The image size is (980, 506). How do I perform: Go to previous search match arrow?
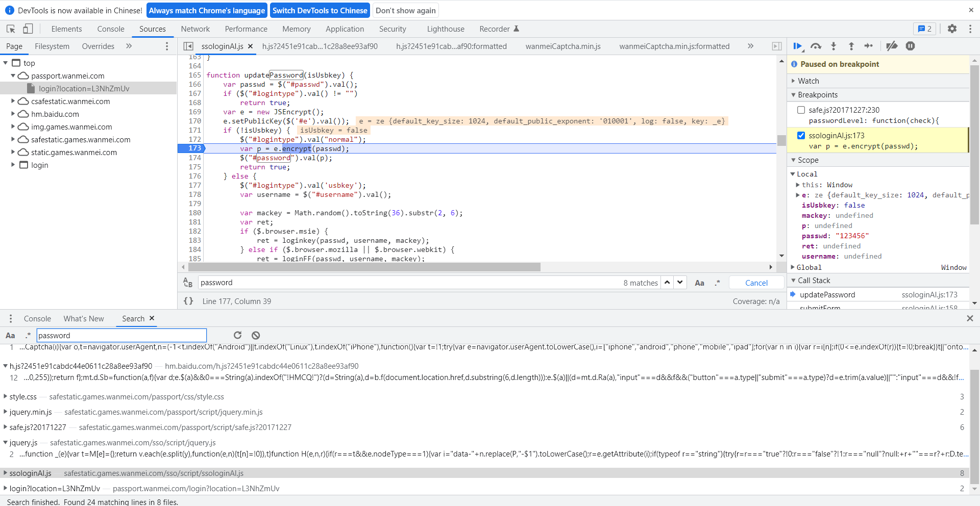pyautogui.click(x=667, y=283)
